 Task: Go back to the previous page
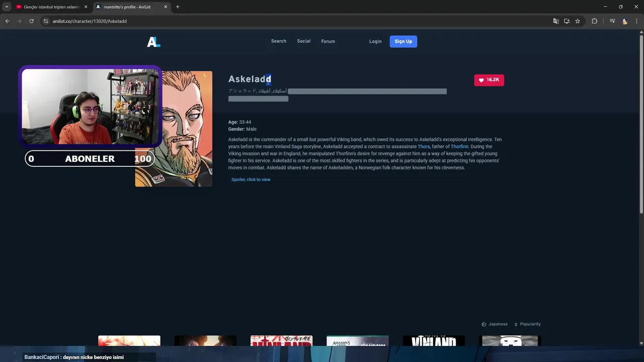point(7,21)
